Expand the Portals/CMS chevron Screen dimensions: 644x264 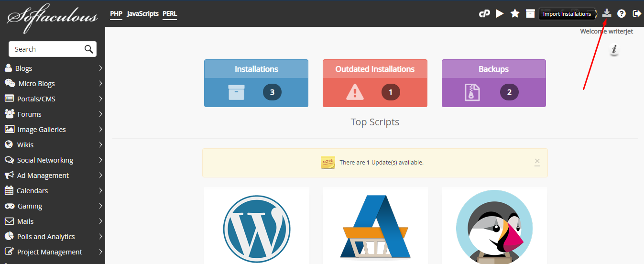point(100,99)
